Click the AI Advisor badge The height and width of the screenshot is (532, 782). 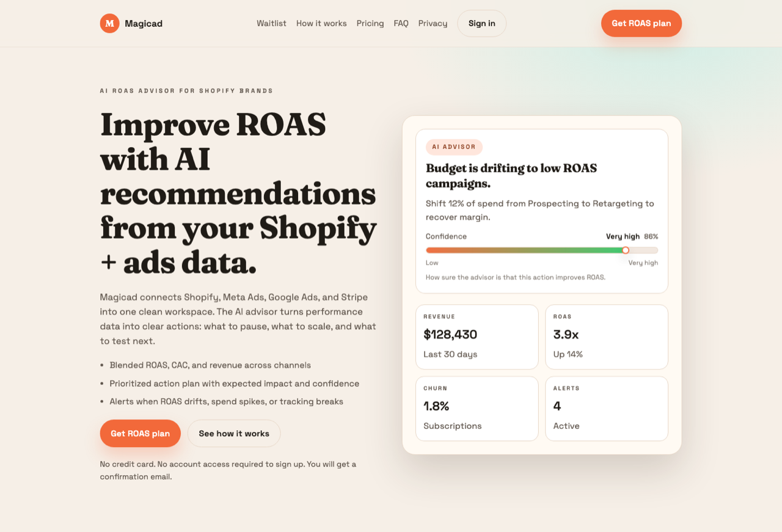[454, 147]
